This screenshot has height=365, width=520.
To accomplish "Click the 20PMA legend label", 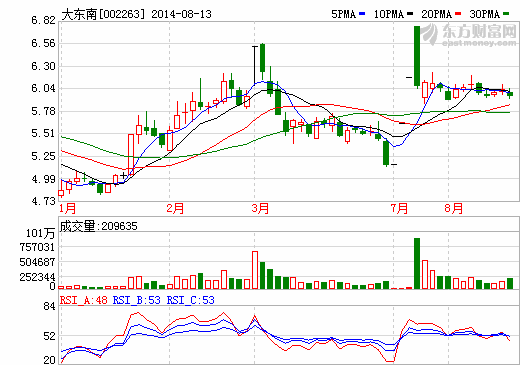I will point(437,14).
